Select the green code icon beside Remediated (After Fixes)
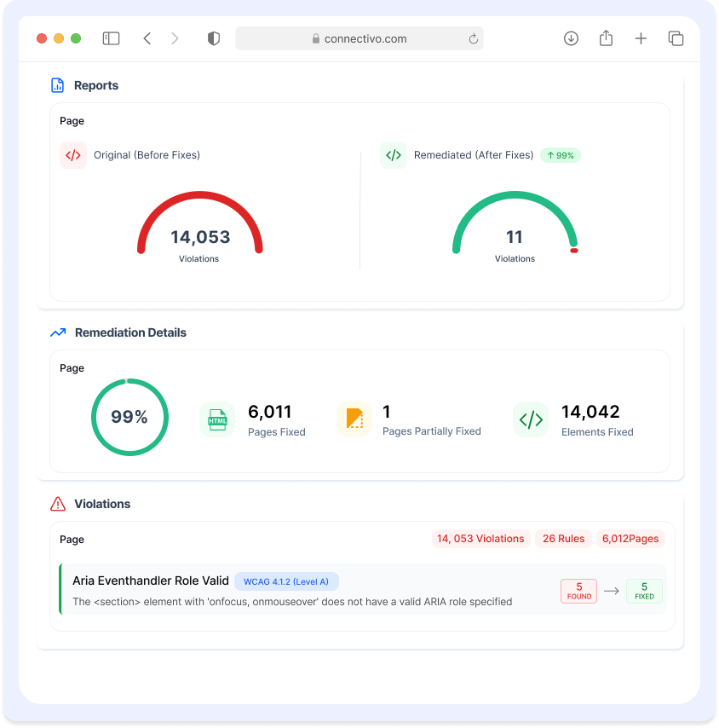Viewport: 719px width, 728px height. pos(394,155)
